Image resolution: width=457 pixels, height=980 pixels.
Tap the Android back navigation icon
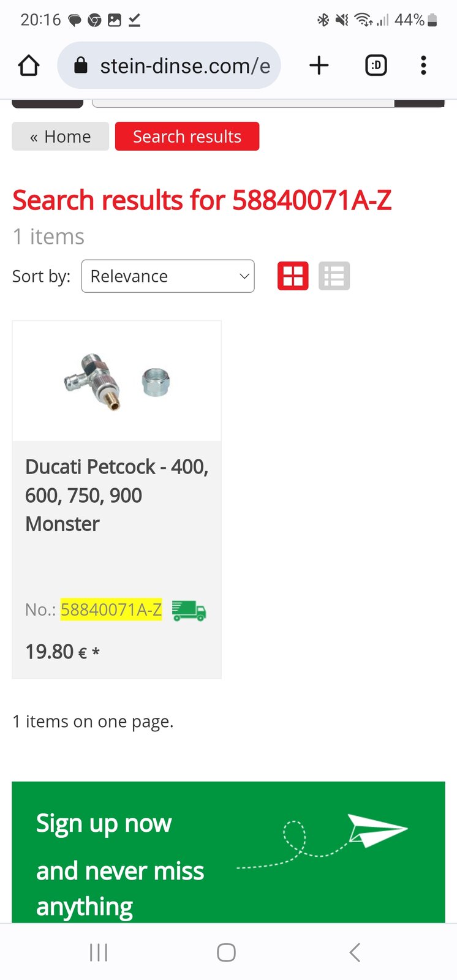coord(355,952)
